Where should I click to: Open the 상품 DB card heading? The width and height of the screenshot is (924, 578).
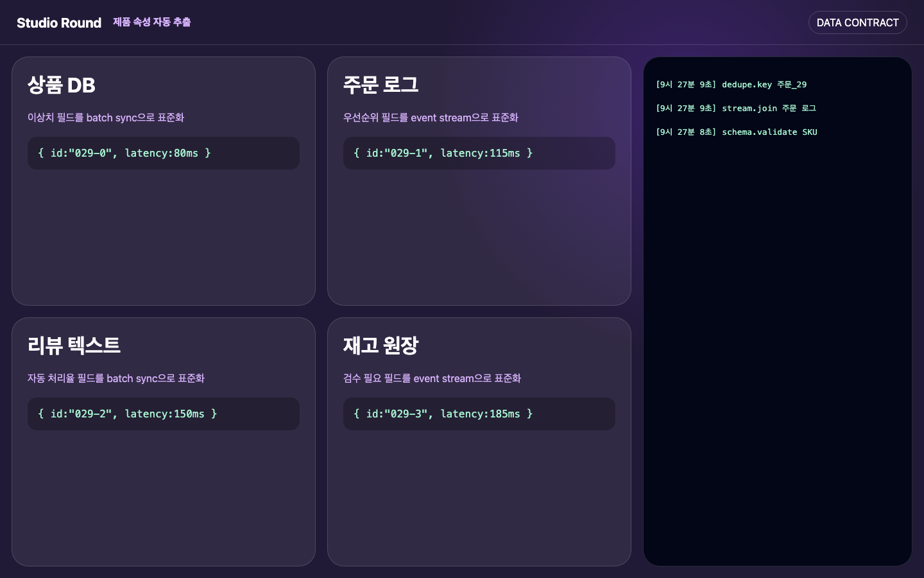pos(62,85)
